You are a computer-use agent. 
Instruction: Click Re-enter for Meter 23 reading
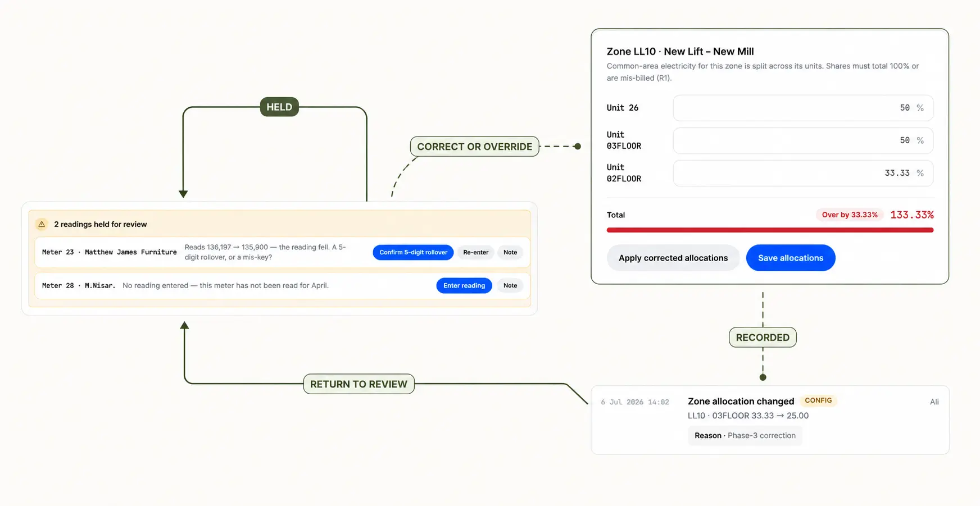pyautogui.click(x=475, y=252)
